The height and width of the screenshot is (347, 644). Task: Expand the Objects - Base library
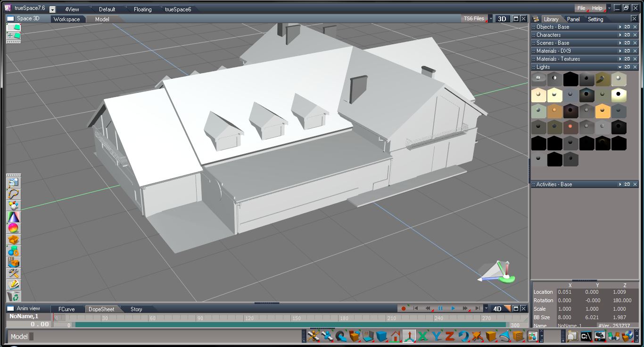click(x=620, y=27)
